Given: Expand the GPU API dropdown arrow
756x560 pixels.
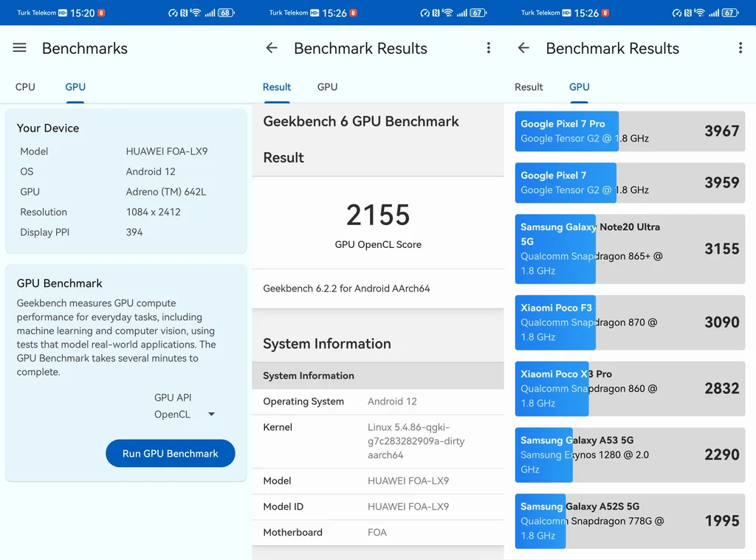Looking at the screenshot, I should pyautogui.click(x=211, y=414).
